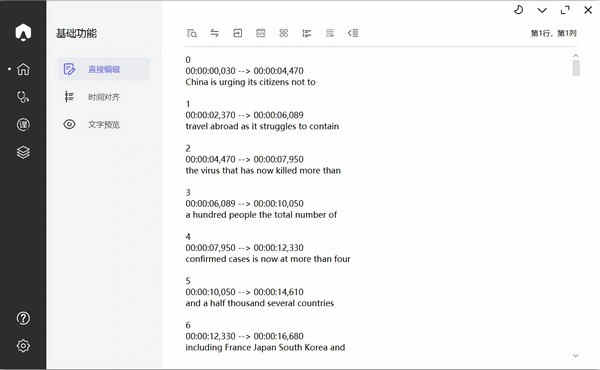Viewport: 600px width, 370px height.
Task: Click timestamp '00:00:04,470 --> 00:00:07,950'
Action: pyautogui.click(x=245, y=159)
